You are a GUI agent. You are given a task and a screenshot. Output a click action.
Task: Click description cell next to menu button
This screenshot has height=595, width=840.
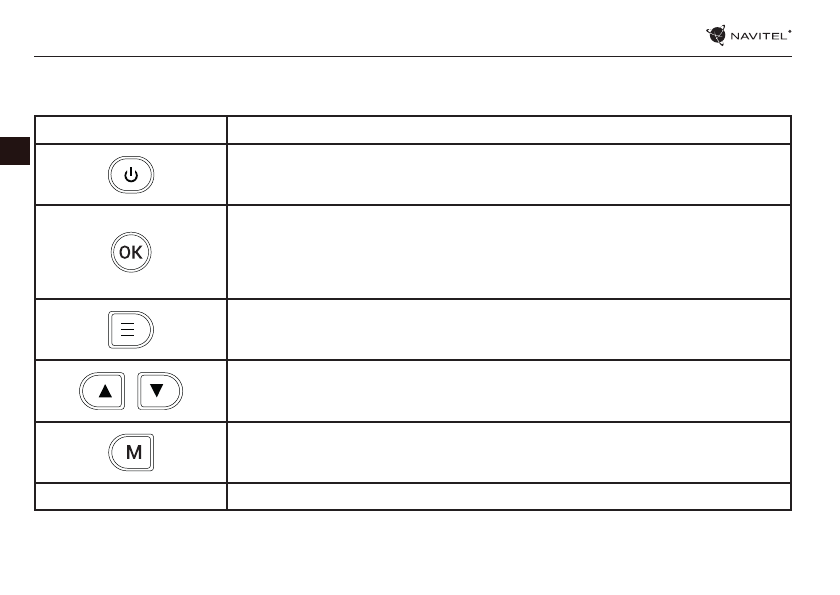[x=509, y=330]
